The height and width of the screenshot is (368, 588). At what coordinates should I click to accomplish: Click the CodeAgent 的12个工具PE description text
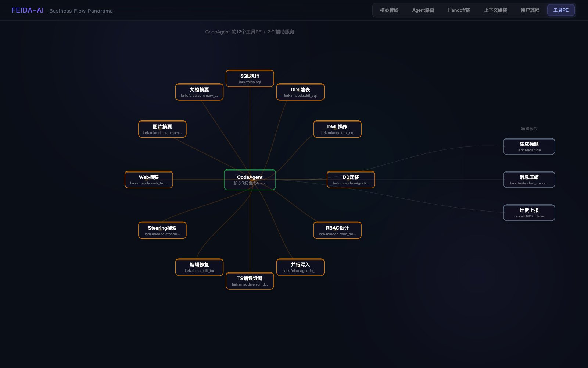click(250, 32)
